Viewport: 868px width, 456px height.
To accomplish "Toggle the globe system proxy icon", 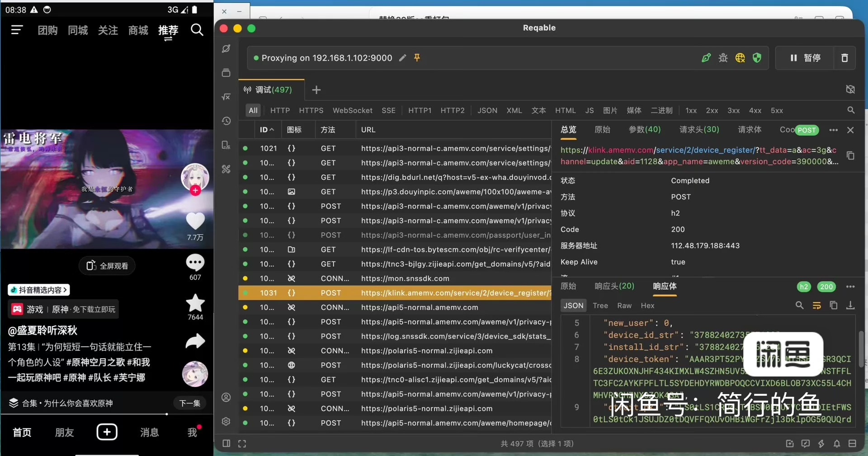I will click(x=740, y=58).
